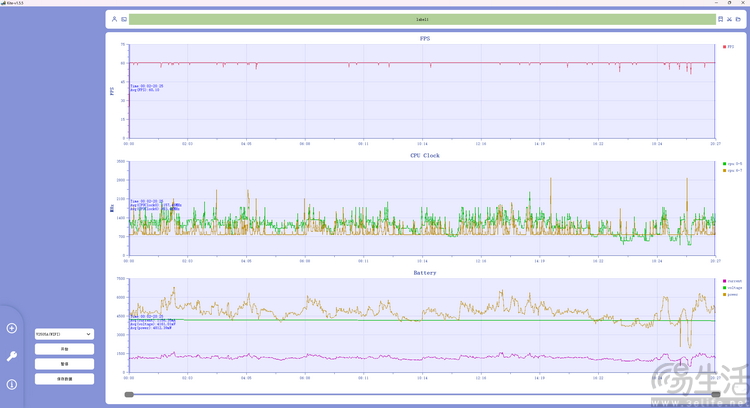The image size is (750, 408).
Task: Click the left handle of the time range slider
Action: click(129, 395)
